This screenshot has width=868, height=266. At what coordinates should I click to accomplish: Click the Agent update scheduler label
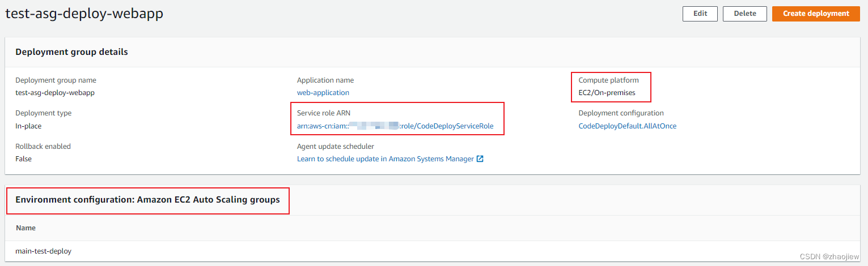pyautogui.click(x=336, y=147)
